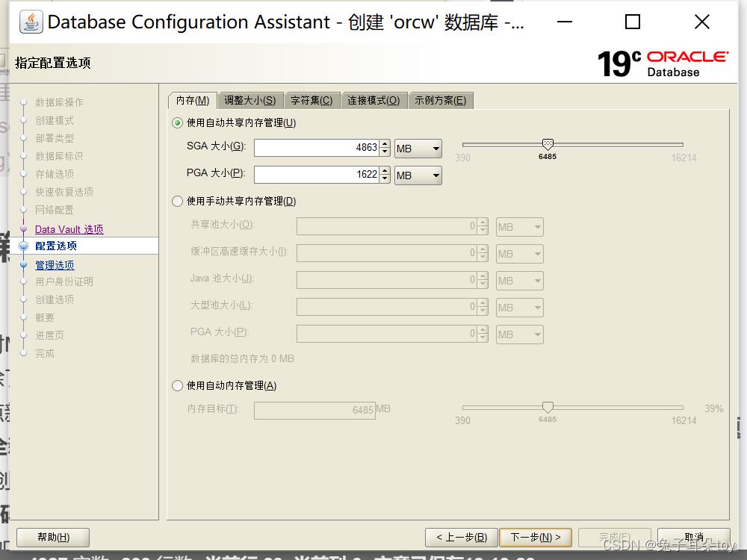Click the Java icon in the title bar

coord(31,22)
